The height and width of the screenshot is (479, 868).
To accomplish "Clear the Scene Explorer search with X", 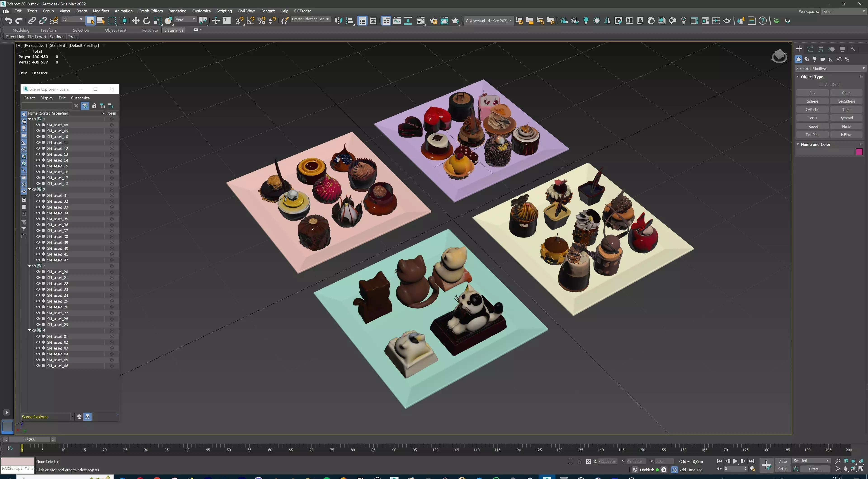I will [x=76, y=106].
